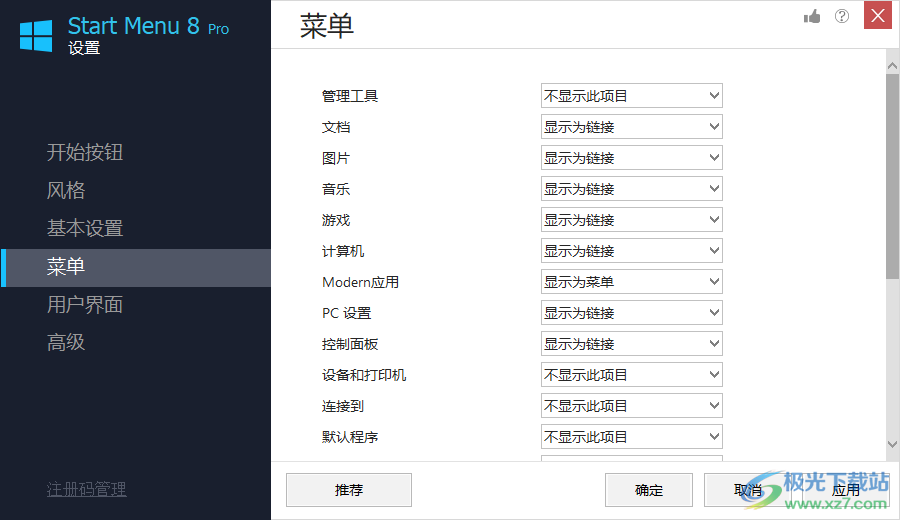Click the 管理工具 label
The image size is (900, 520).
350,96
